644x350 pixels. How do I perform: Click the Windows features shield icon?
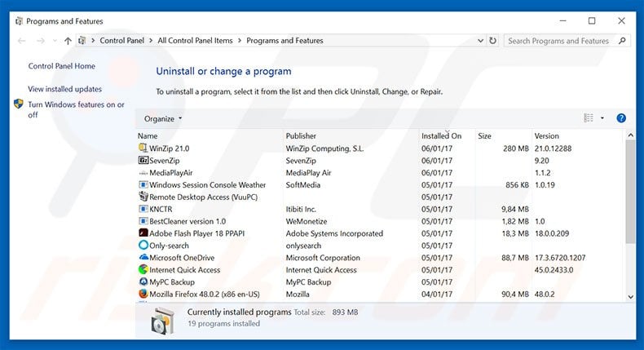click(19, 104)
